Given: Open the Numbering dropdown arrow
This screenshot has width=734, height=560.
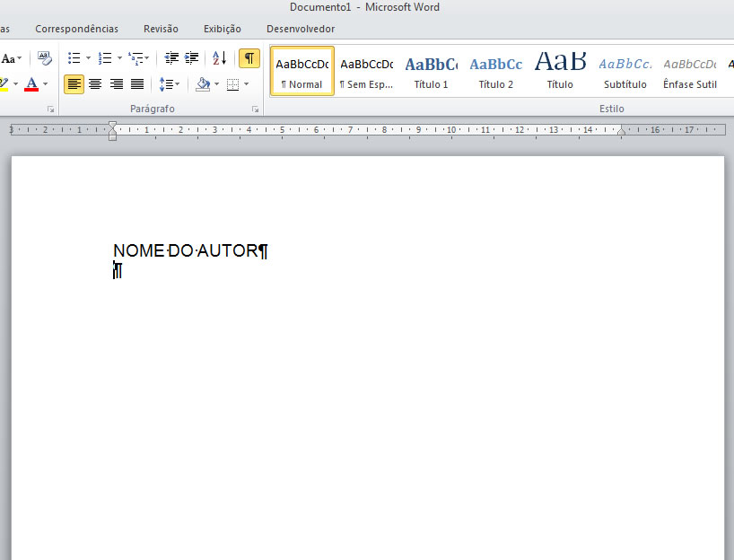Looking at the screenshot, I should pos(119,58).
